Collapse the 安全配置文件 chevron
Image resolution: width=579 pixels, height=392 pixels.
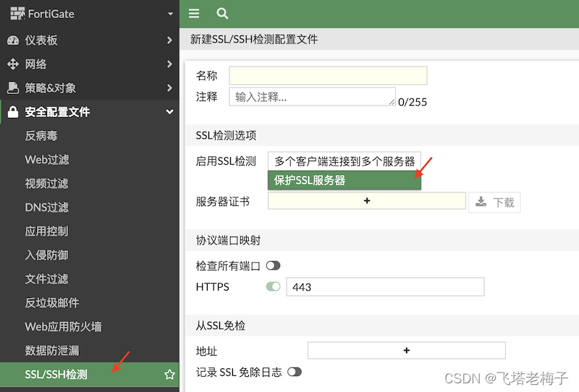(x=169, y=111)
